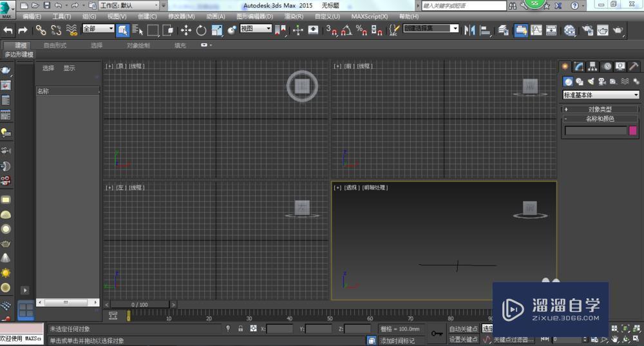Select the Select and Rotate tool
The width and height of the screenshot is (644, 346).
point(201,30)
